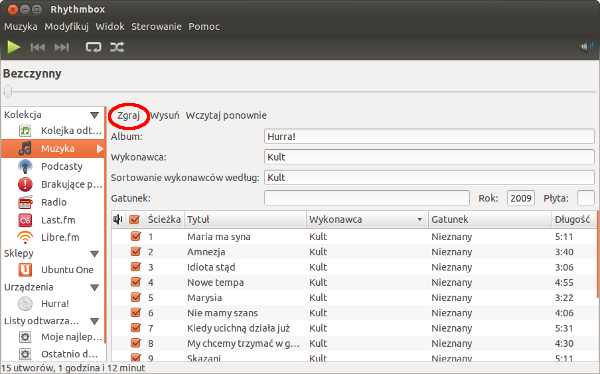Click the playback position slider handle
Image resolution: width=600 pixels, height=374 pixels.
pyautogui.click(x=8, y=92)
